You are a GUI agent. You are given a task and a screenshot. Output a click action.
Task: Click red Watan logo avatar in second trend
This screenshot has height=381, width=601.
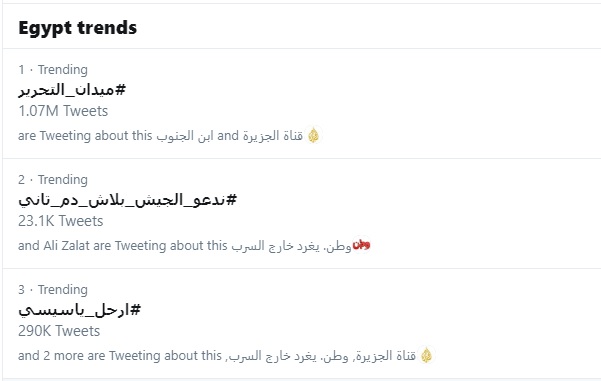click(361, 245)
